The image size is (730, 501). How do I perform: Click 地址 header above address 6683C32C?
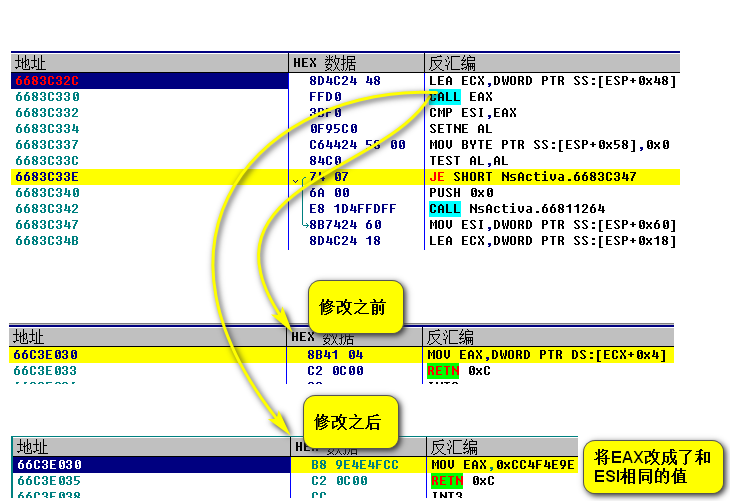tap(30, 63)
